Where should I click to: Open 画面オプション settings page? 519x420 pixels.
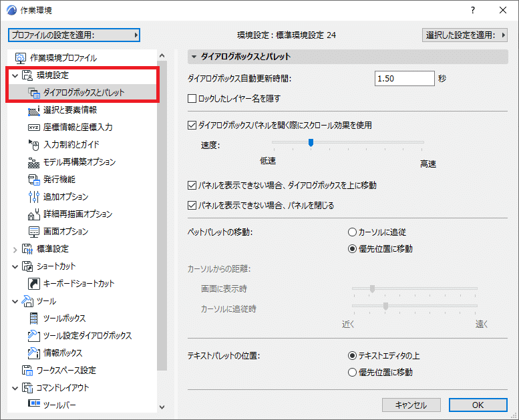66,232
